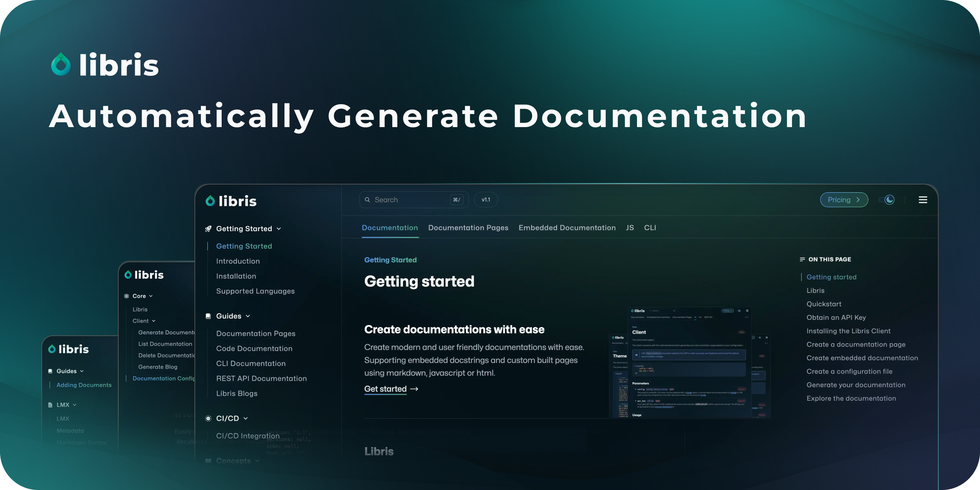The image size is (980, 490).
Task: Click the On This Page list icon
Action: pos(802,260)
